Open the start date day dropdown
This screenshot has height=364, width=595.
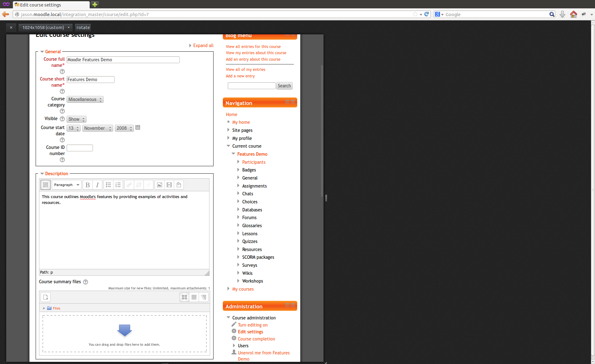(x=74, y=128)
